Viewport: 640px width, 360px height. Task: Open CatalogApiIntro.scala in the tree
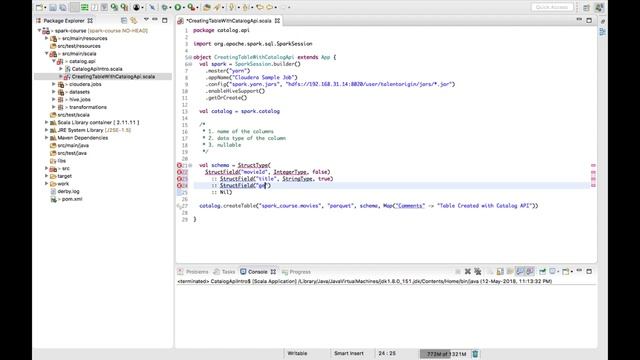97,69
